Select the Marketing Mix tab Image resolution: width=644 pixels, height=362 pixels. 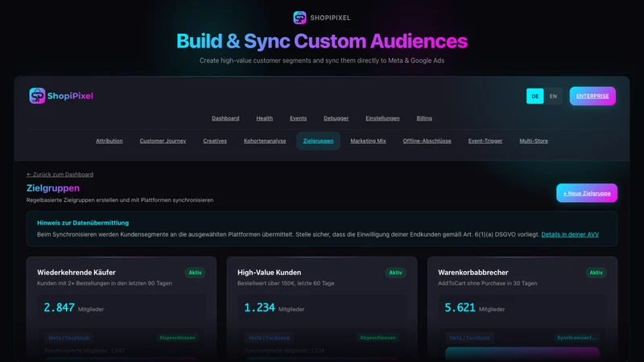368,141
